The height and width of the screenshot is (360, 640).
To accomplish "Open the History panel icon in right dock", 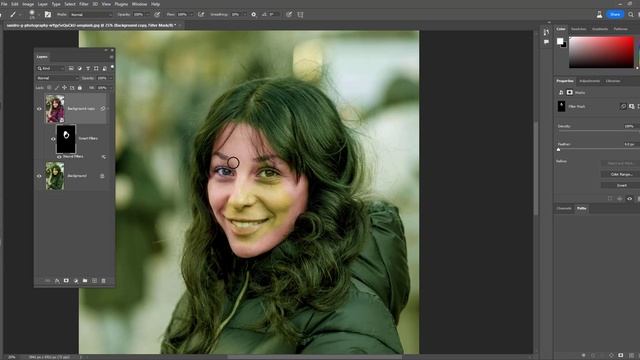I will (x=546, y=32).
